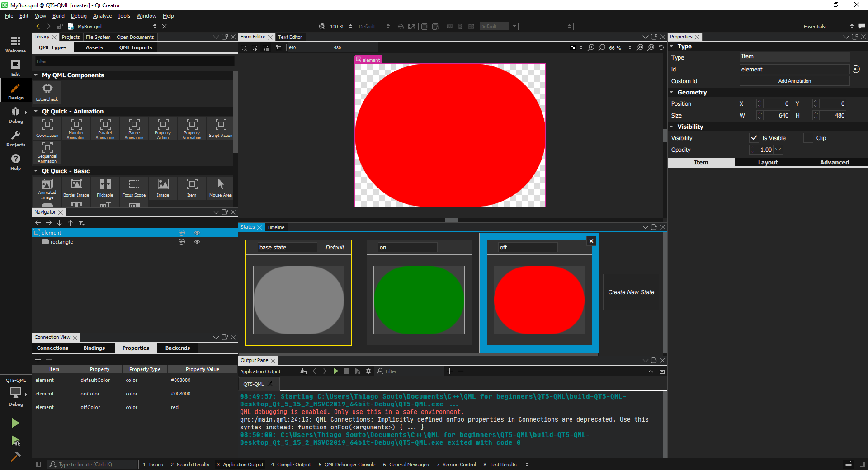Screen dimensions: 868x470
Task: Select the on state green thumbnail
Action: tap(419, 300)
